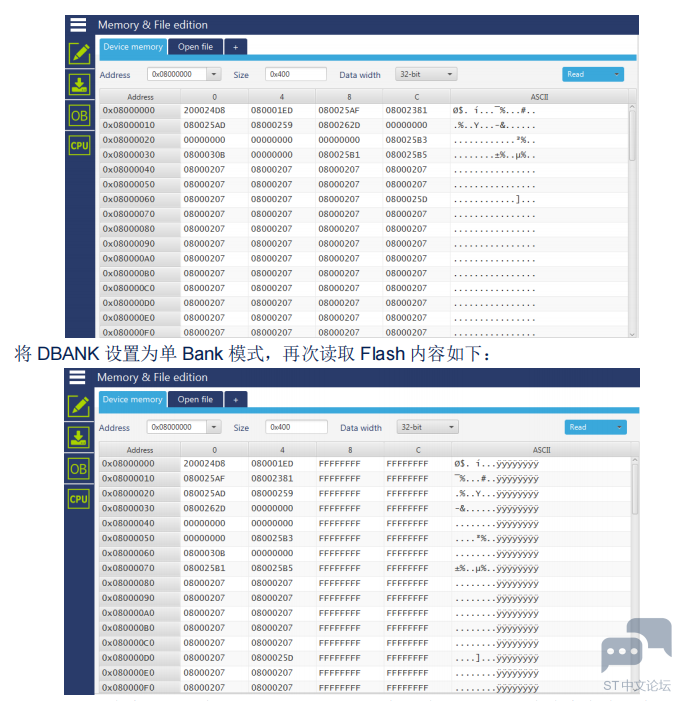Open CPU panel icon in upper window

(x=80, y=145)
